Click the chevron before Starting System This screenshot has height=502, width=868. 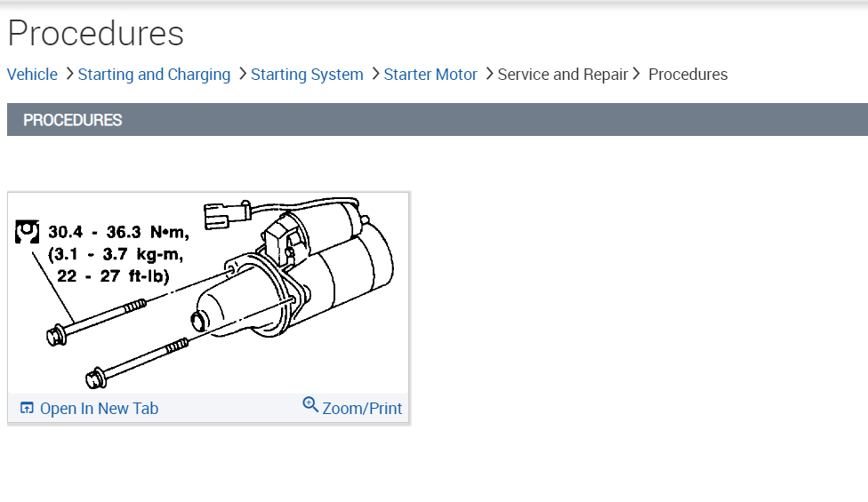(241, 75)
